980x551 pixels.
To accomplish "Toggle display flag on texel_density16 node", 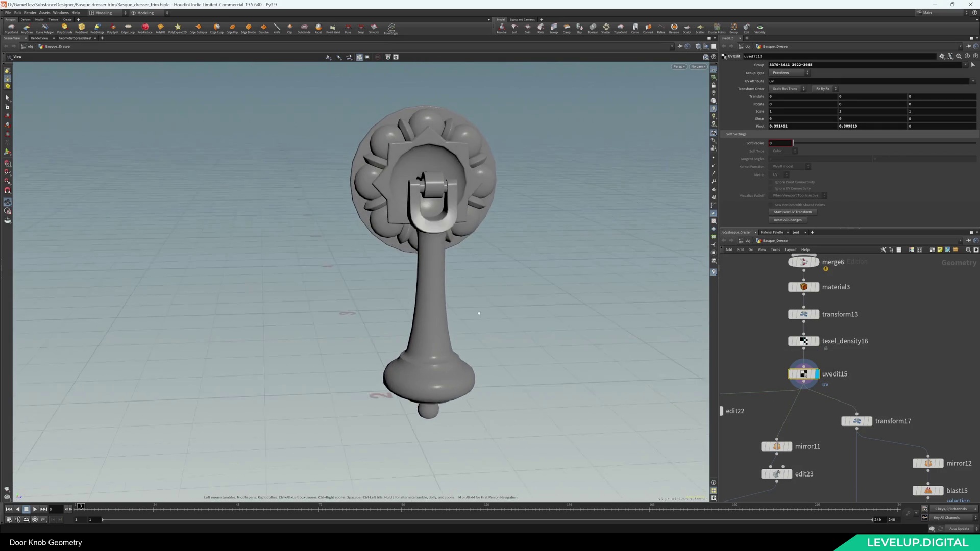I will coord(817,341).
